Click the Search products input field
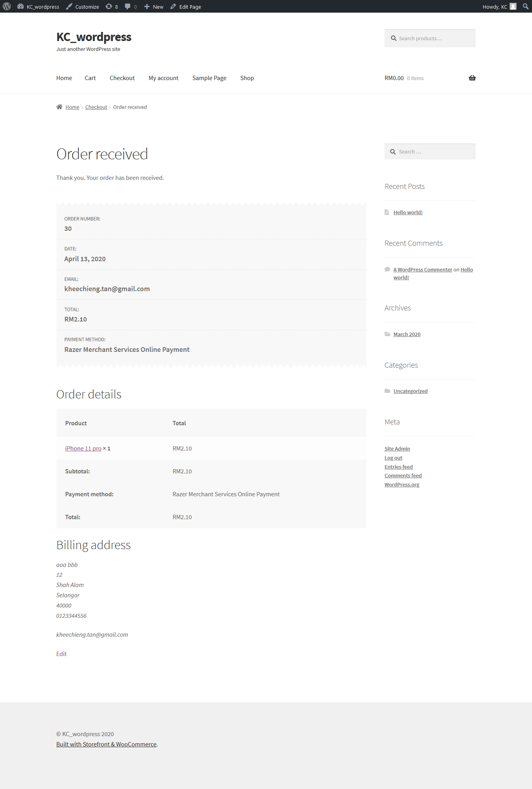This screenshot has height=789, width=532. click(430, 38)
